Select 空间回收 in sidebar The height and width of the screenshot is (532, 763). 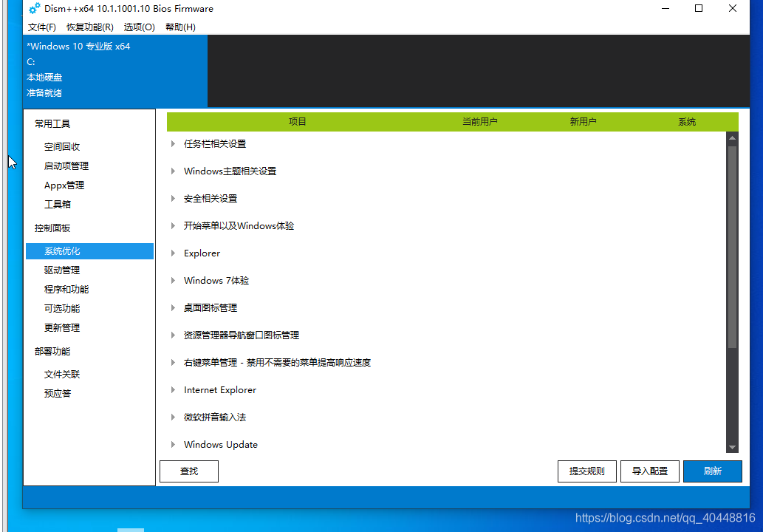(x=62, y=146)
